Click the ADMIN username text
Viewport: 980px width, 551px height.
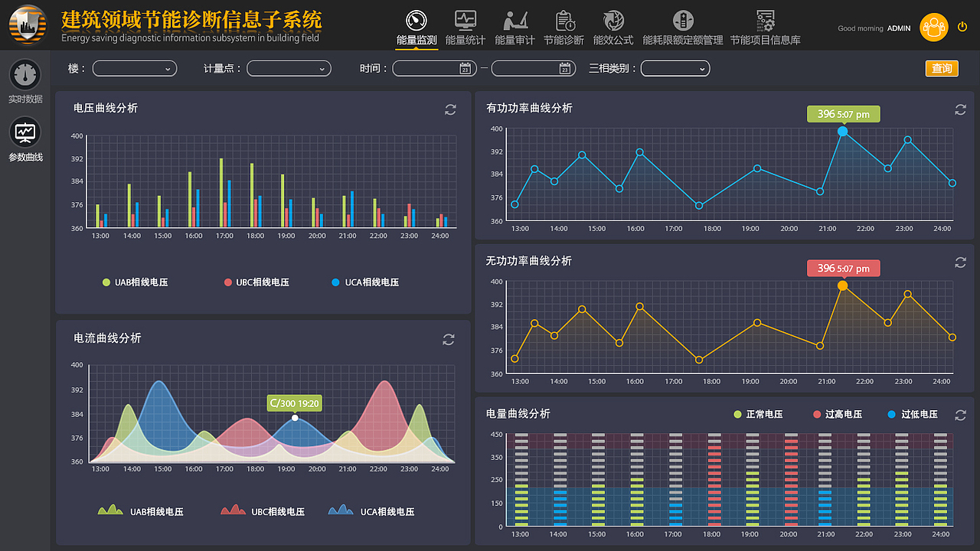click(899, 28)
